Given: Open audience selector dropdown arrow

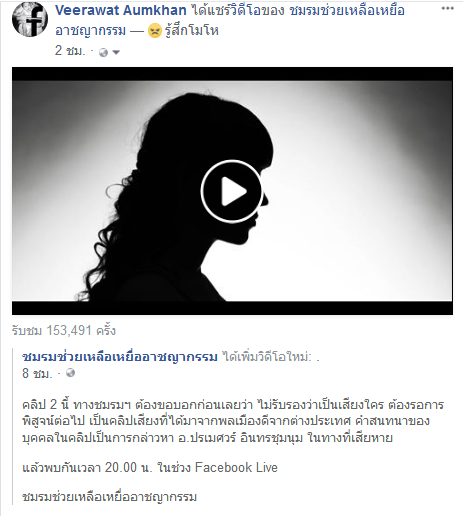Looking at the screenshot, I should point(116,52).
